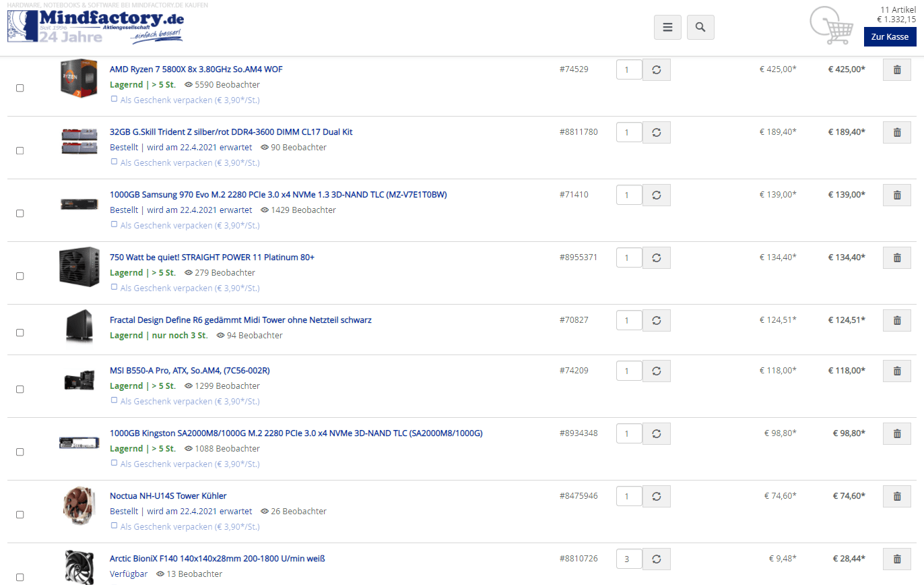
Task: Enable gift wrapping for Samsung 970 Evo
Action: click(x=114, y=224)
